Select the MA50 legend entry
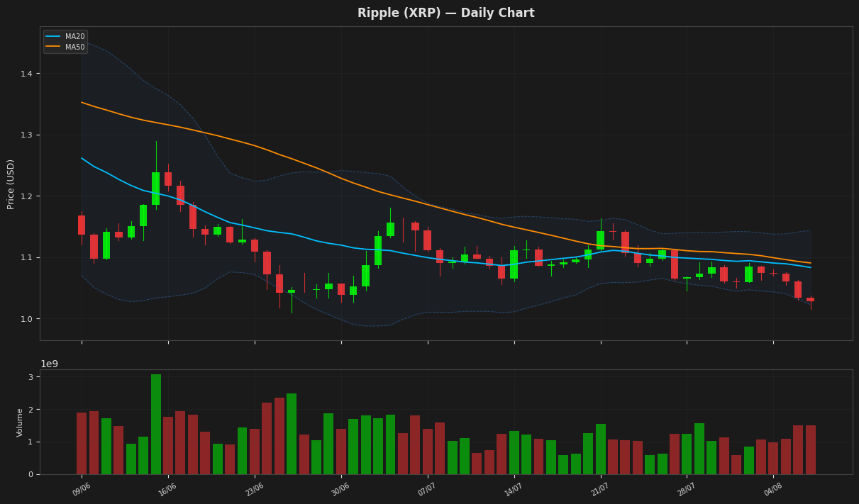This screenshot has height=504, width=859. tap(65, 47)
